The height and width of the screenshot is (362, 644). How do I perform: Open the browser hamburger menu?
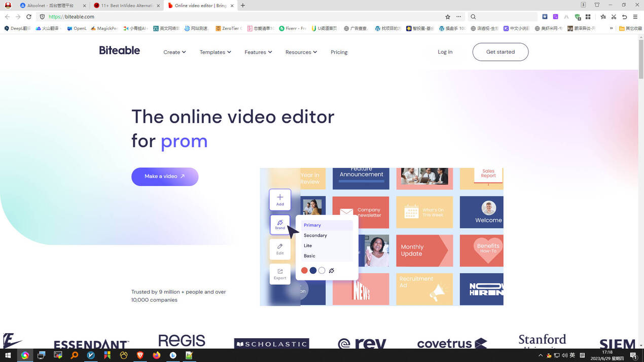635,17
